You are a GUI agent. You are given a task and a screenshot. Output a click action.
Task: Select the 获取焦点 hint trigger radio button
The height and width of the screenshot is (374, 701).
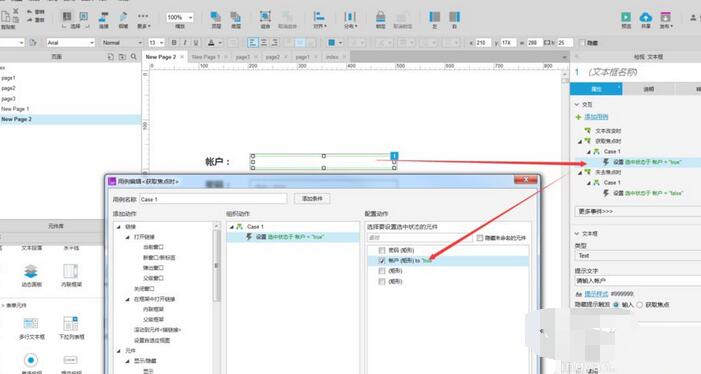coord(640,305)
